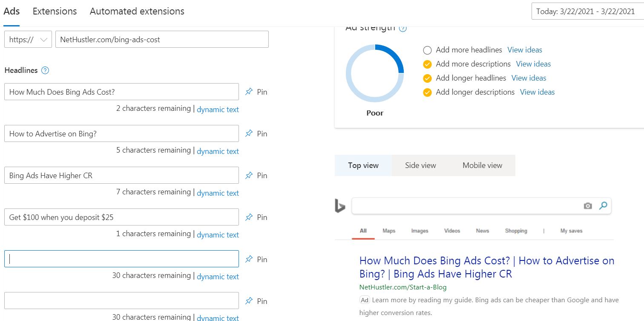Click the 'How Much Does Bing Ads Cost?' headline field
Viewport: 644px width, 321px height.
click(121, 92)
